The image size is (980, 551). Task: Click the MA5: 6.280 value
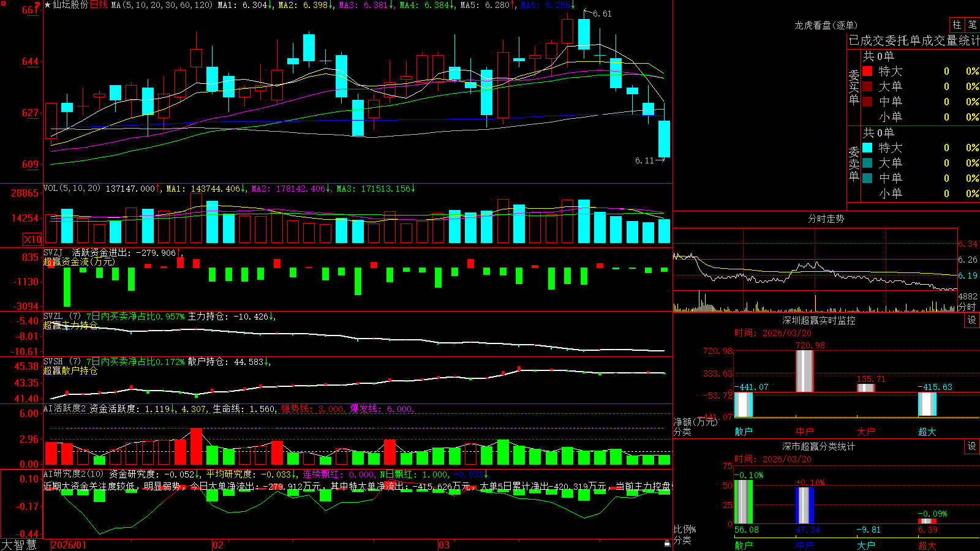tap(488, 5)
